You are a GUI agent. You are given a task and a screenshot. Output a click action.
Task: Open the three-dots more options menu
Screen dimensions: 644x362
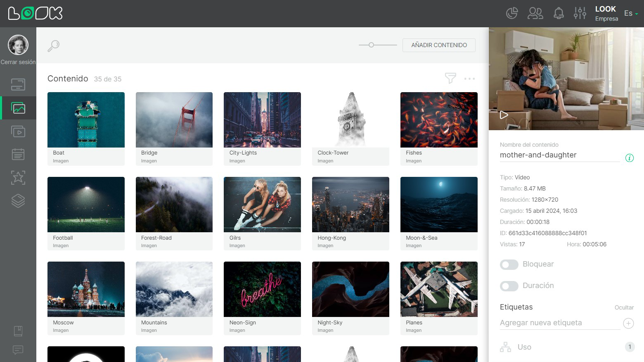(469, 79)
